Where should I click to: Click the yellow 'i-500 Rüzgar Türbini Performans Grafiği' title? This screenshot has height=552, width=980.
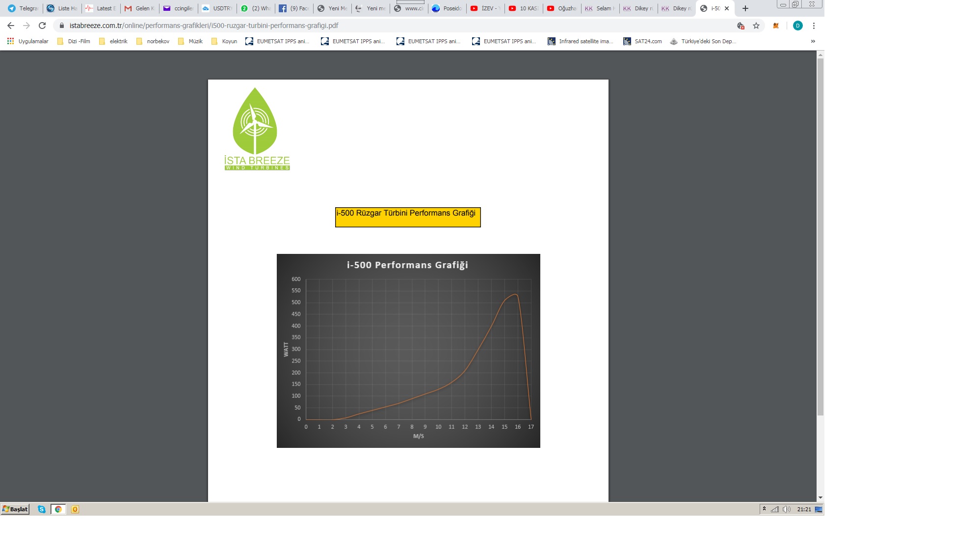[x=408, y=217]
